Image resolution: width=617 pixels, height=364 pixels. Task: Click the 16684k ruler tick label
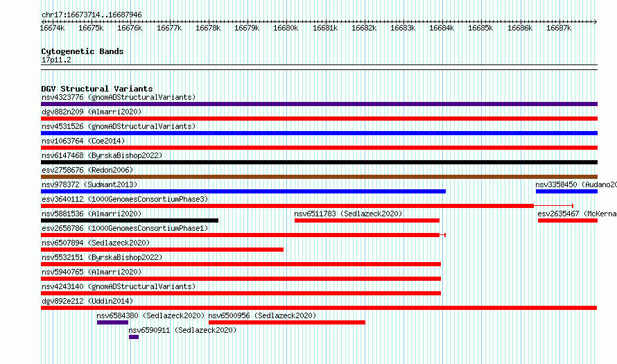click(442, 28)
